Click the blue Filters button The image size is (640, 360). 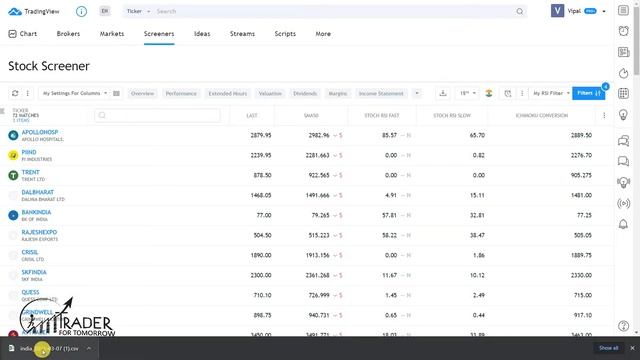589,93
